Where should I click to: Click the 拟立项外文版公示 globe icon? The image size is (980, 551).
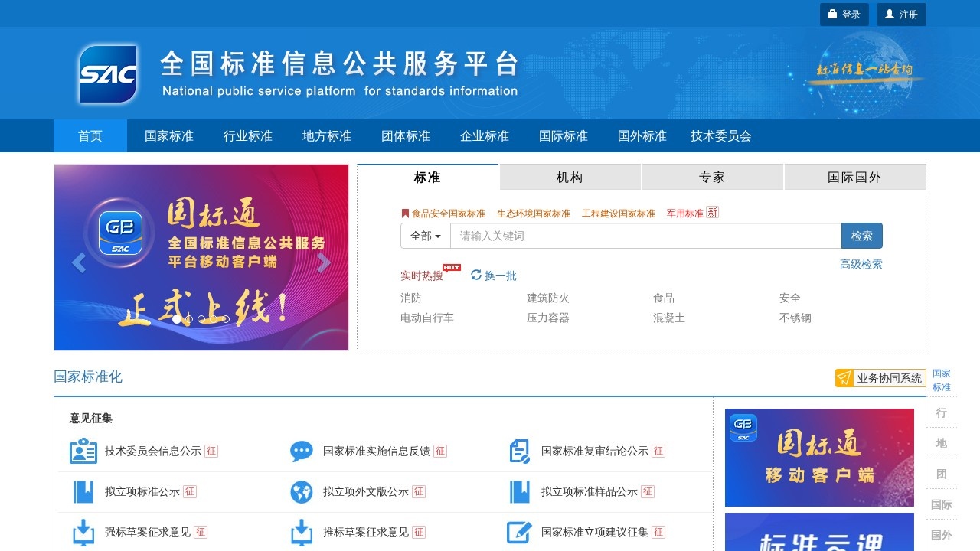point(302,492)
